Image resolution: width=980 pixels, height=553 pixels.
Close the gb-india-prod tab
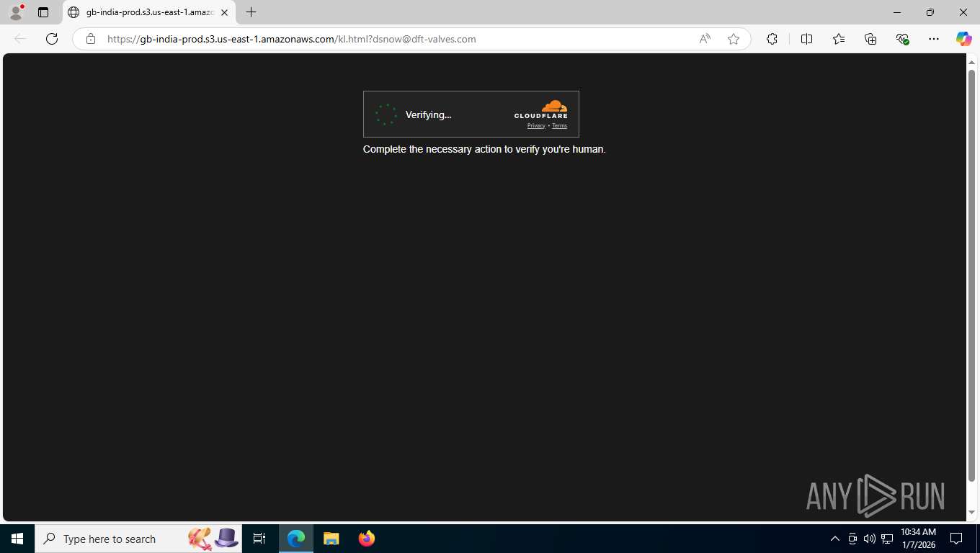(224, 12)
